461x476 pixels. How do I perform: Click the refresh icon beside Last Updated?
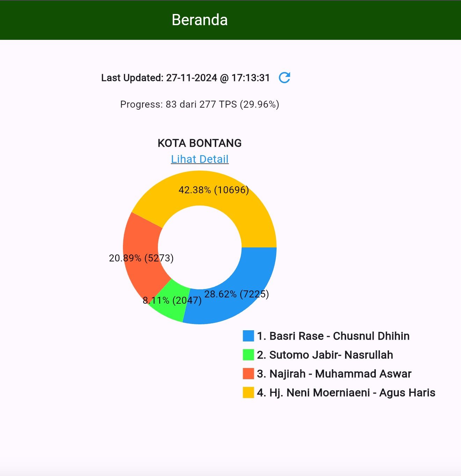(285, 78)
